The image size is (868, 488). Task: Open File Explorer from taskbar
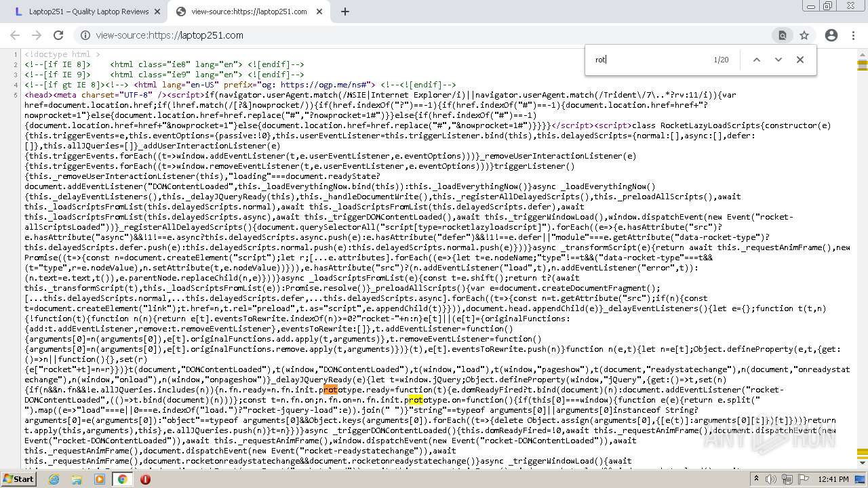77,479
